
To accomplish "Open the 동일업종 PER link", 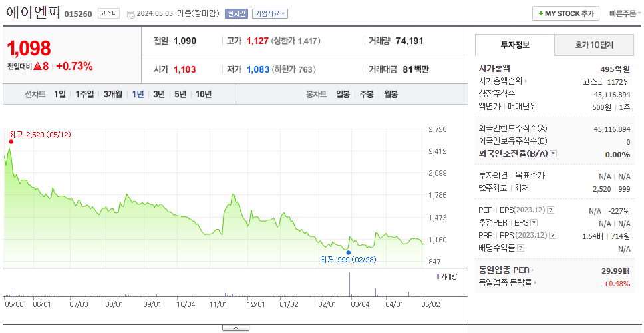I will (504, 270).
